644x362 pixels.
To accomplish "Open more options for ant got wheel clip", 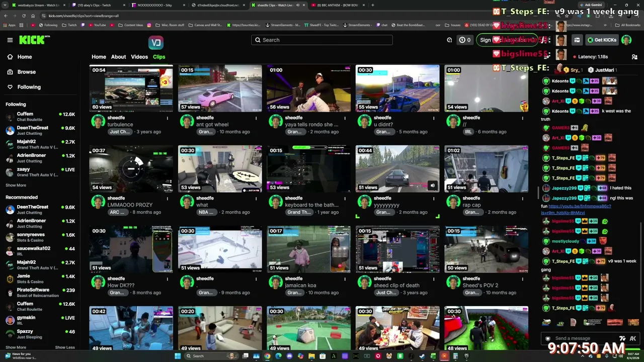I will [x=256, y=118].
